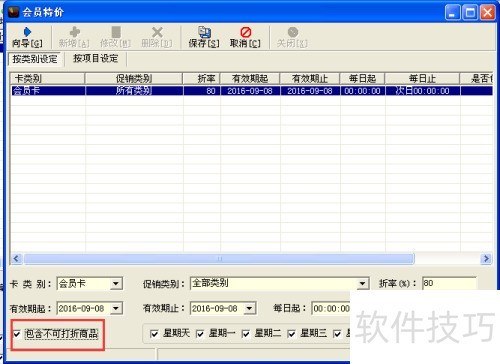This screenshot has width=500, height=364.
Task: Uncheck the 星期天 checkbox
Action: click(154, 334)
